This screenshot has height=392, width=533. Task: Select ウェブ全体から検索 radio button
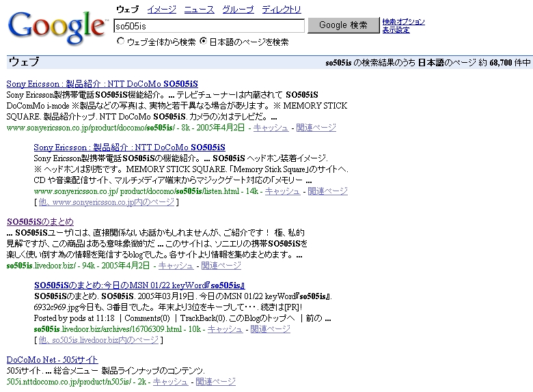click(x=120, y=41)
